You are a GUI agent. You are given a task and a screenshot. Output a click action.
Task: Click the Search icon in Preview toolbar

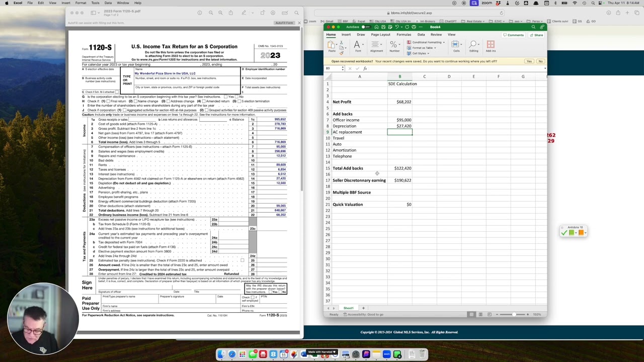tap(296, 13)
